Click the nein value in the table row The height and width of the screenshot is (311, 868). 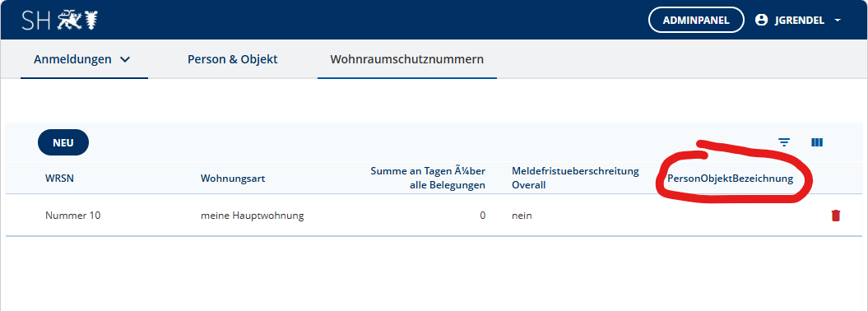tap(522, 216)
